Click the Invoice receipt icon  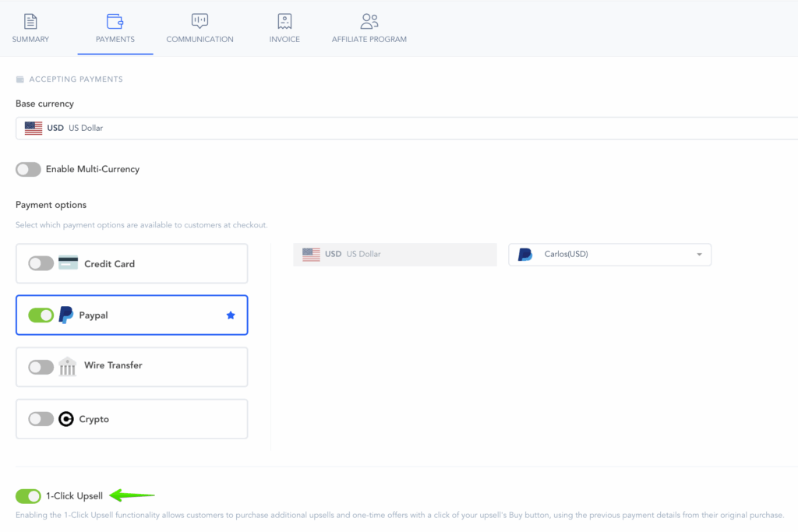pos(284,21)
